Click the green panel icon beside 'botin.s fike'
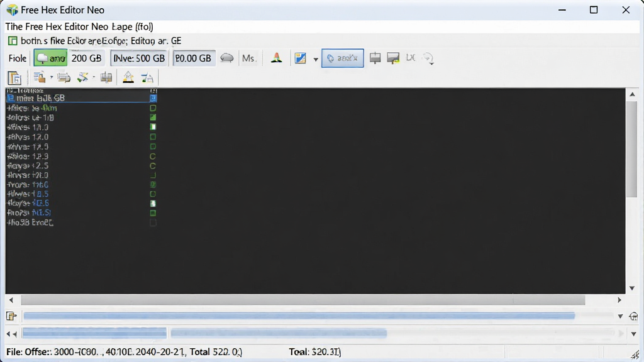The image size is (644, 362). 13,41
